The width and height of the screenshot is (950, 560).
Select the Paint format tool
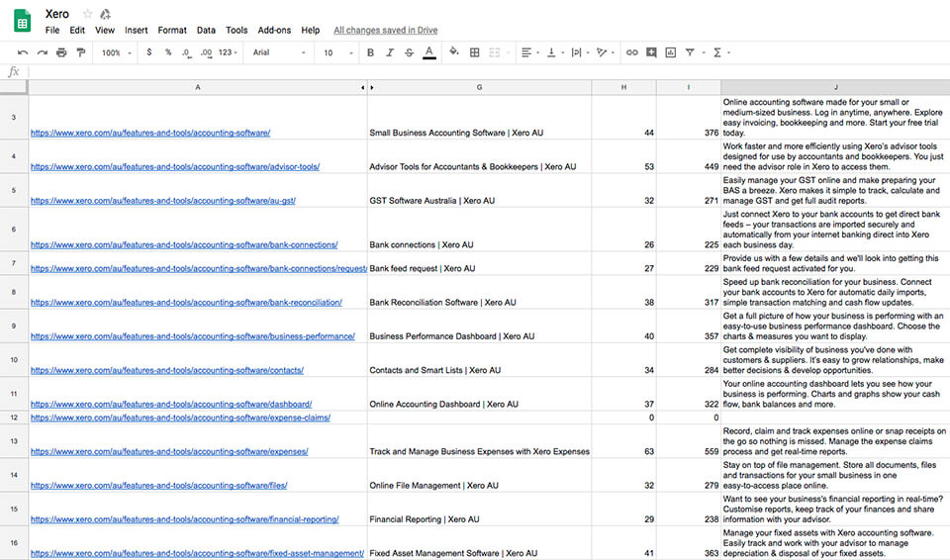coord(80,52)
